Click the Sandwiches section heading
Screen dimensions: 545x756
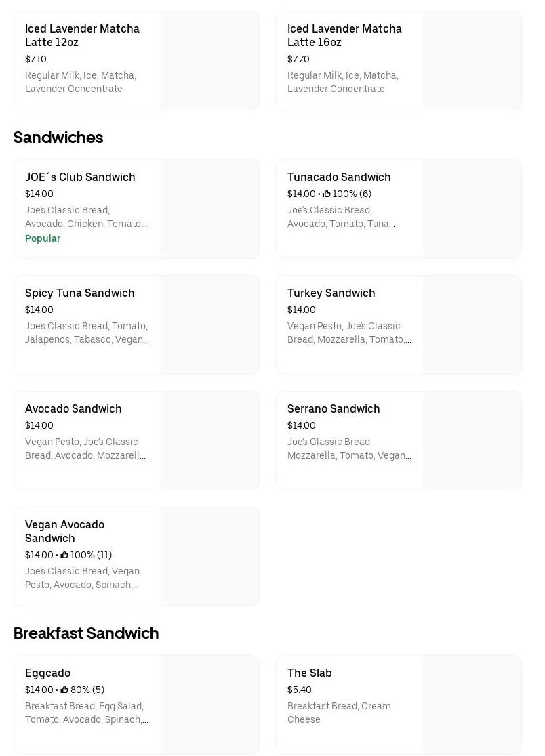pyautogui.click(x=58, y=138)
